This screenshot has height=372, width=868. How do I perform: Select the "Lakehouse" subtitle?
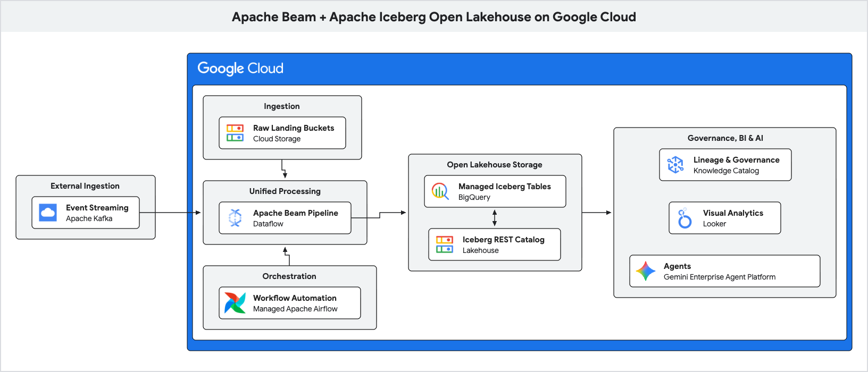481,250
